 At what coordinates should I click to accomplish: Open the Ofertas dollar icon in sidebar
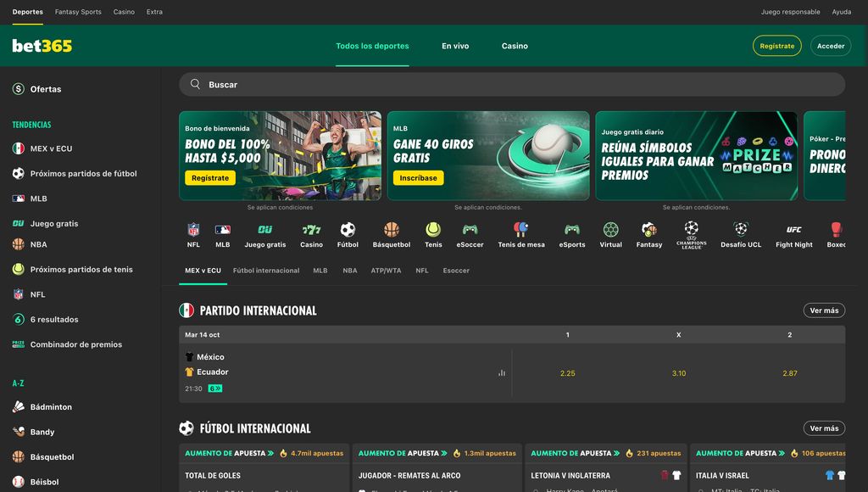click(x=19, y=89)
